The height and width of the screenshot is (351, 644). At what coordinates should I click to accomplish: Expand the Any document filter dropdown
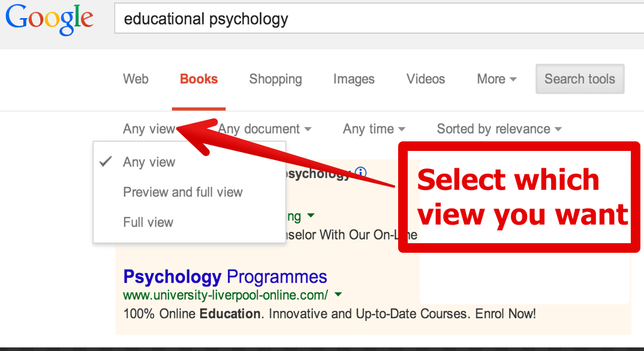(264, 129)
